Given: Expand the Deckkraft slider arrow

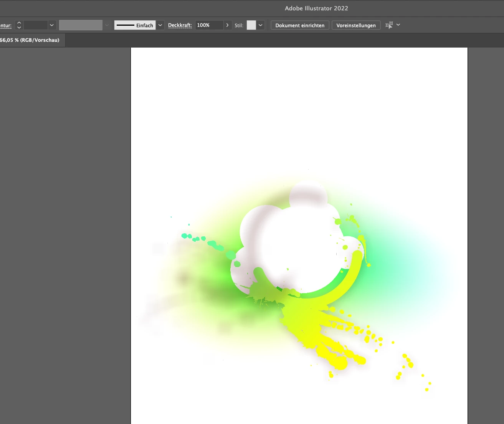Looking at the screenshot, I should [227, 25].
